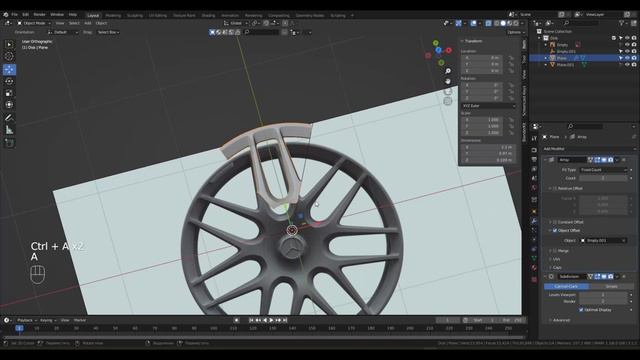Click the Add Modifier button
The height and width of the screenshot is (360, 640).
589,149
